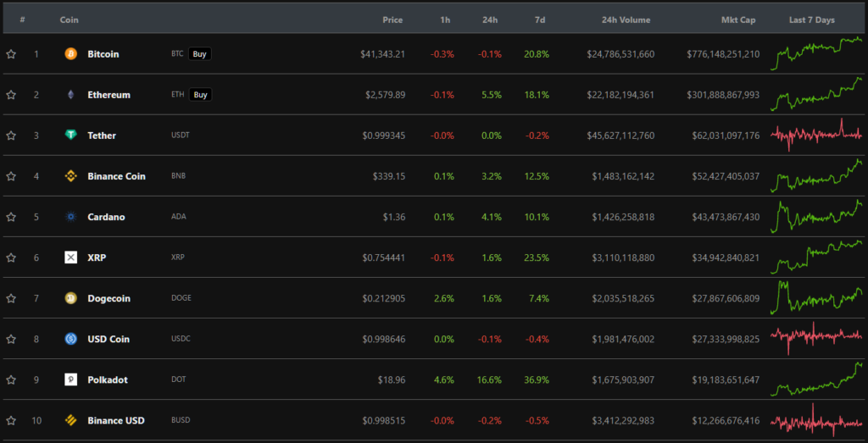The image size is (868, 443).
Task: Click the Cardano logo icon
Action: pos(70,217)
